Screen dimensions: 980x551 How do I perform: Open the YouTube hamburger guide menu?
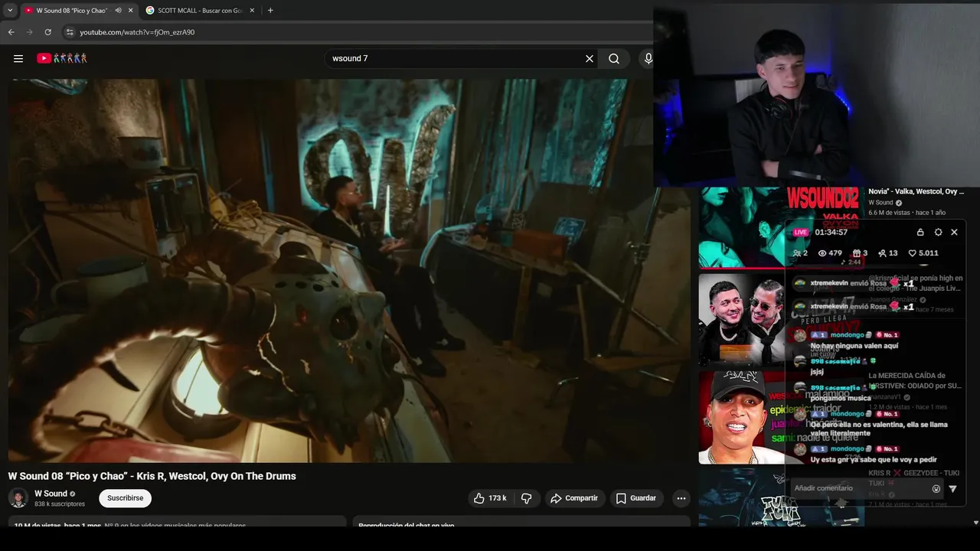coord(18,58)
